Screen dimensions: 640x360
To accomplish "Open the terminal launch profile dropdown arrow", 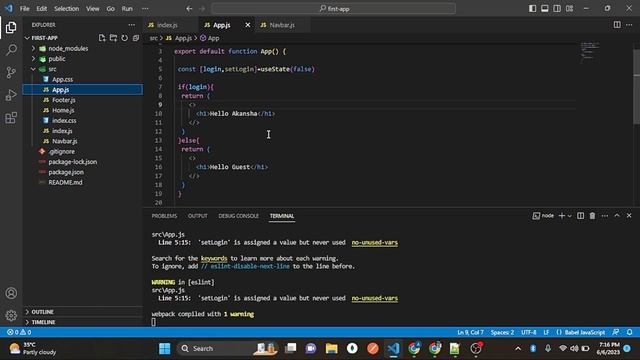I will (570, 216).
